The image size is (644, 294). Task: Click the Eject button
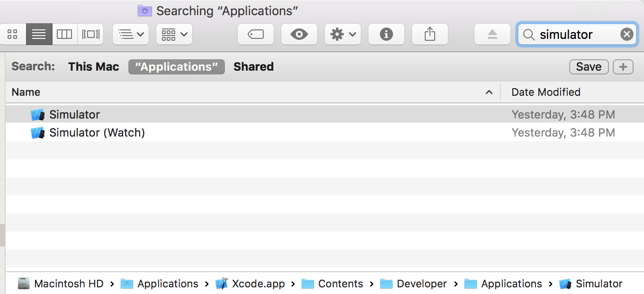492,34
